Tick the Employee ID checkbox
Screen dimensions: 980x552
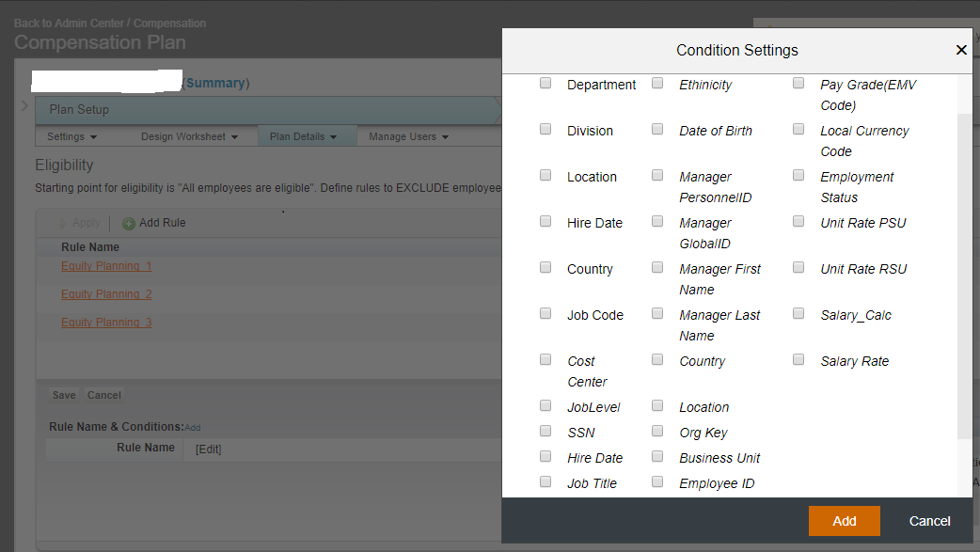[657, 482]
